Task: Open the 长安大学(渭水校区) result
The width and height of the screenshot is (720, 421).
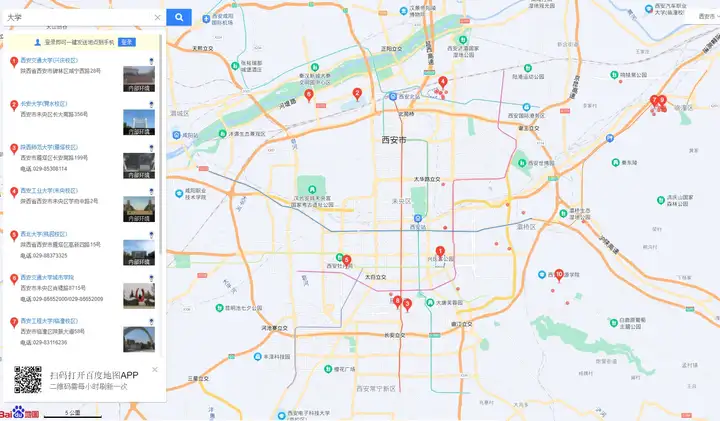Action: click(x=43, y=103)
